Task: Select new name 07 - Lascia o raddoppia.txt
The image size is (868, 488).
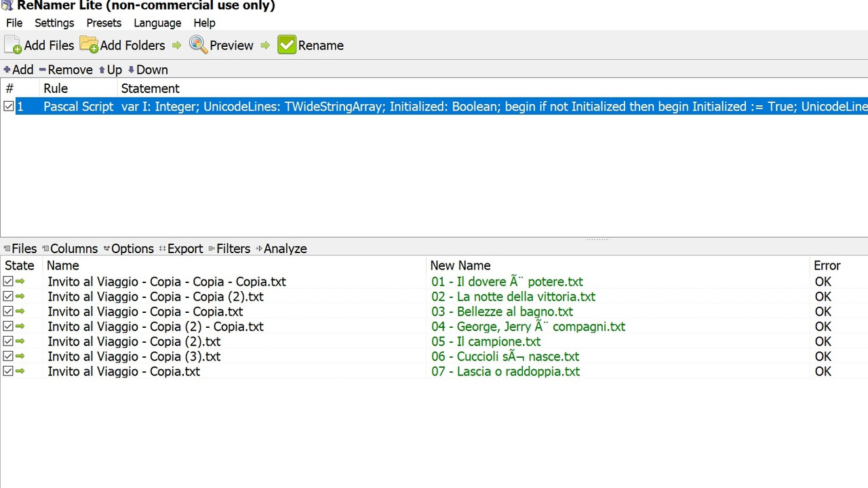Action: [505, 371]
